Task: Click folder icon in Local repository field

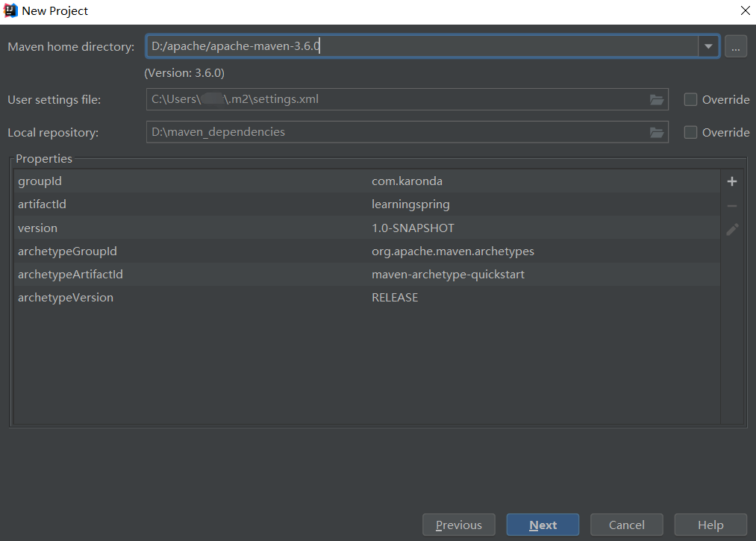Action: click(657, 132)
